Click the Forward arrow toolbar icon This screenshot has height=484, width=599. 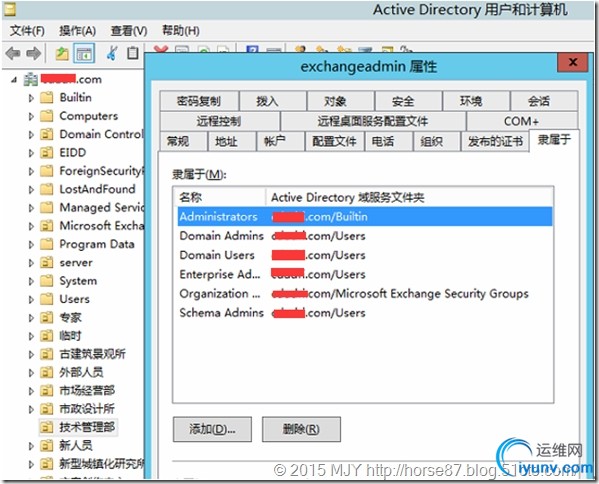tap(34, 53)
